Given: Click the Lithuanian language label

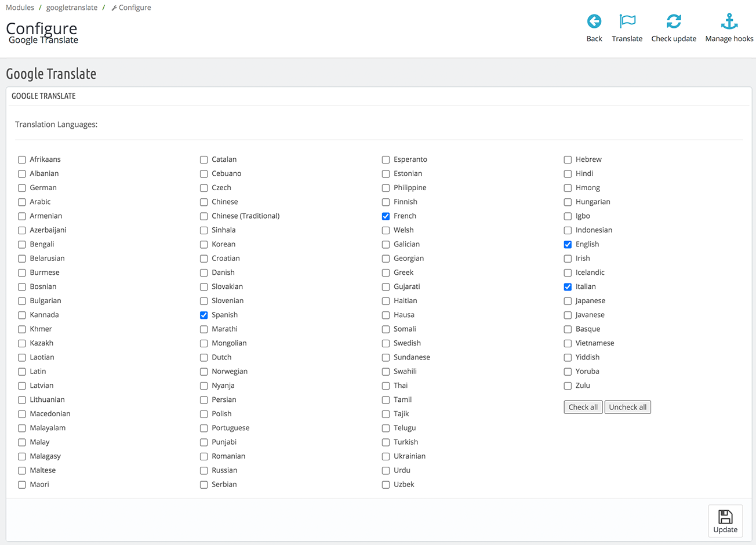Looking at the screenshot, I should 48,399.
